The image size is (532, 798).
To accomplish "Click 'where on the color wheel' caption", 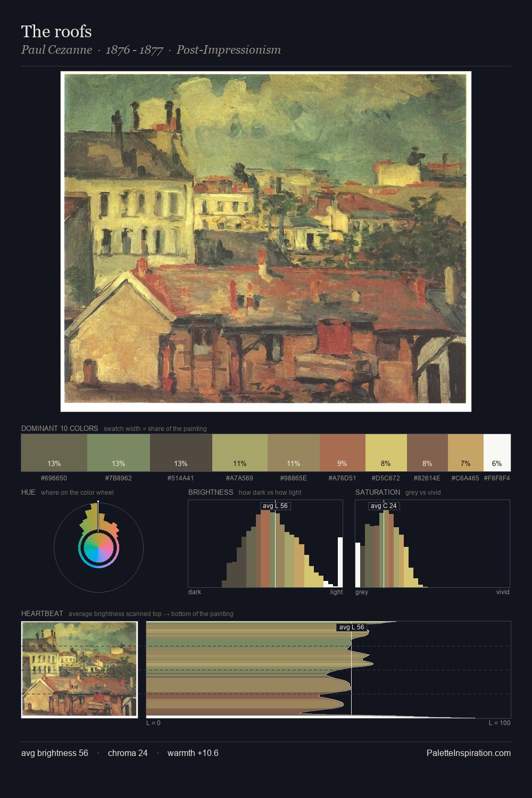I will click(77, 493).
